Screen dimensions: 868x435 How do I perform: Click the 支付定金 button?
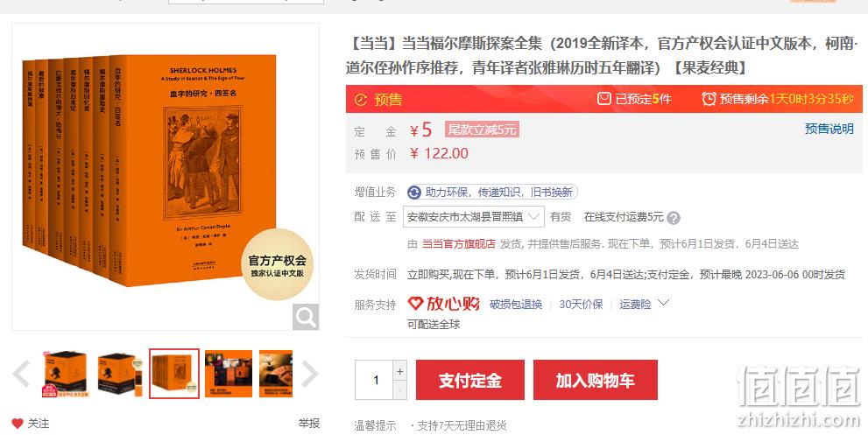[x=470, y=380]
